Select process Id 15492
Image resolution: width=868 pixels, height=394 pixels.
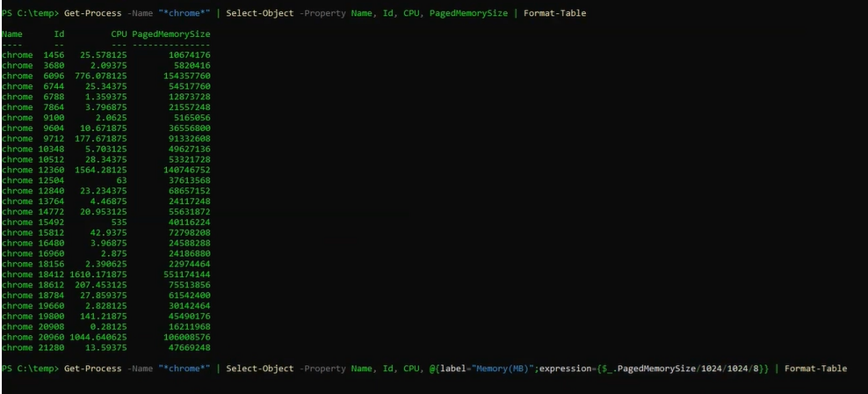point(52,223)
